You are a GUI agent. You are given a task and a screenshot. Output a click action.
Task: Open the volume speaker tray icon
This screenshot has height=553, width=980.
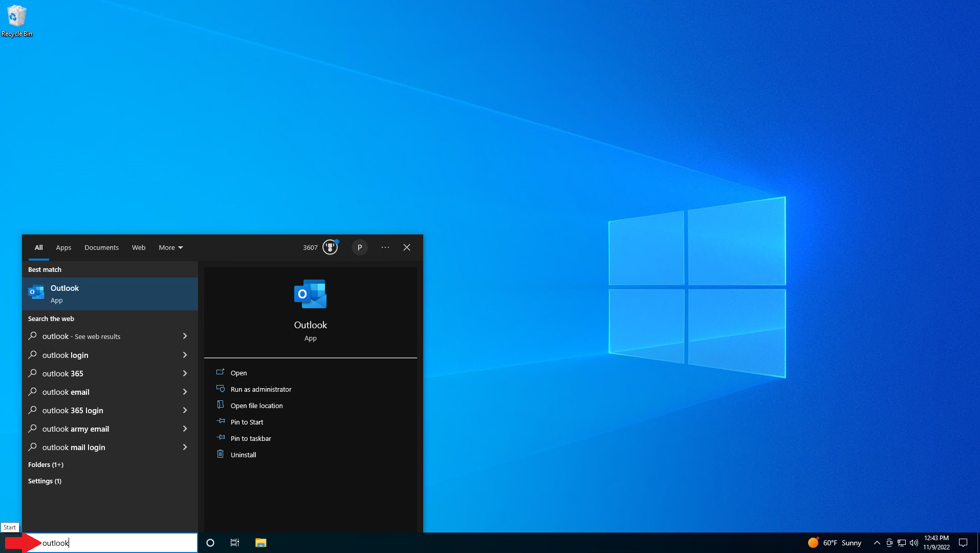tap(914, 543)
